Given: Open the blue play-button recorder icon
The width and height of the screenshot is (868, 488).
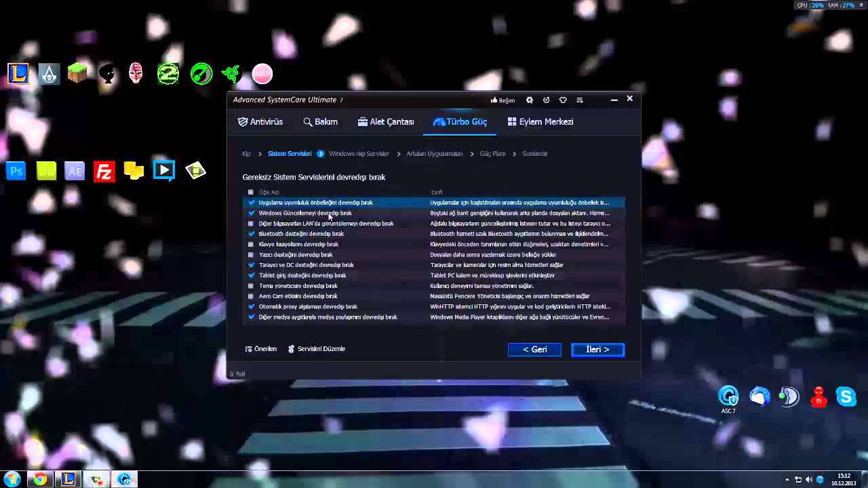Looking at the screenshot, I should (163, 170).
